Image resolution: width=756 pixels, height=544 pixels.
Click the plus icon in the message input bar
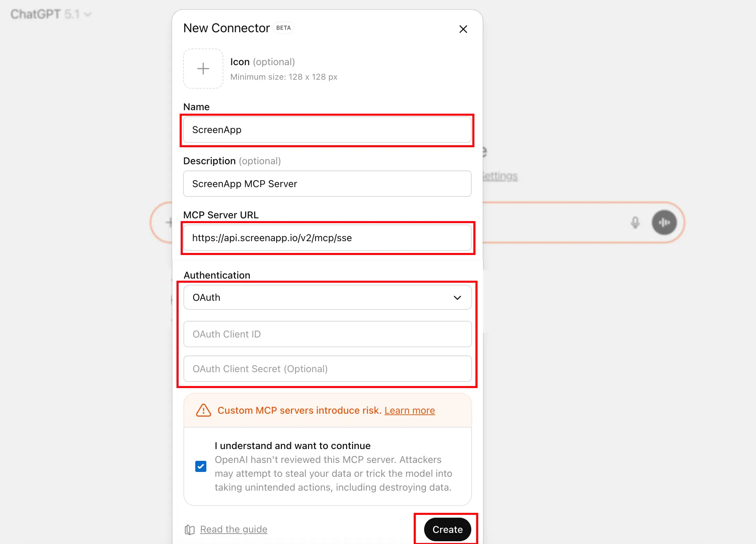pyautogui.click(x=169, y=222)
